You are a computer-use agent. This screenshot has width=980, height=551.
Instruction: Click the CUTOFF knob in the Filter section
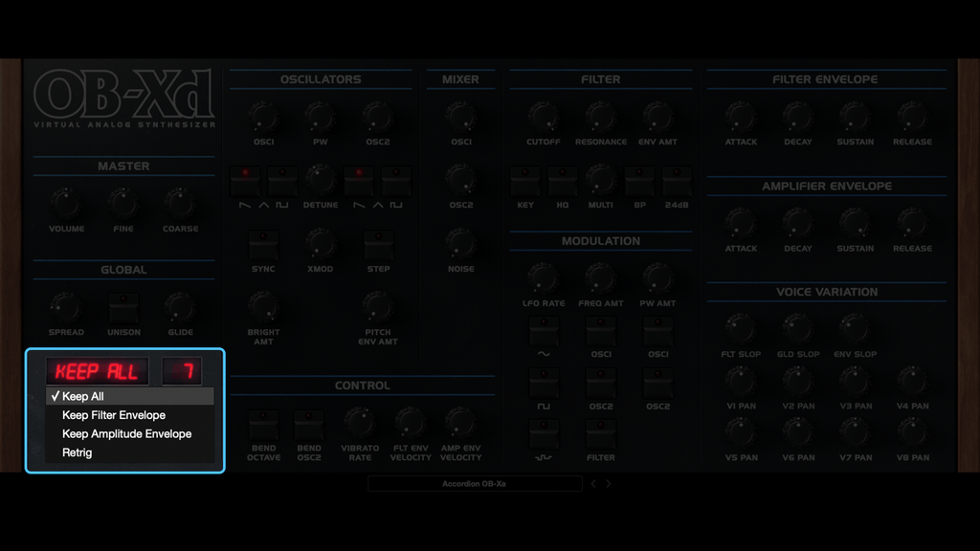543,117
